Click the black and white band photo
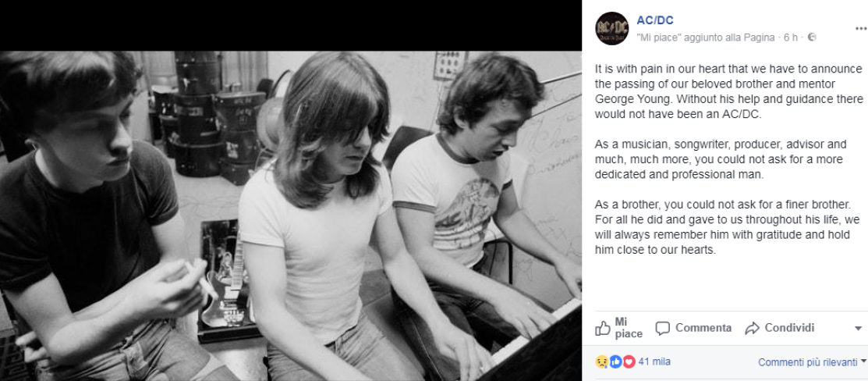The width and height of the screenshot is (868, 381). point(290,215)
